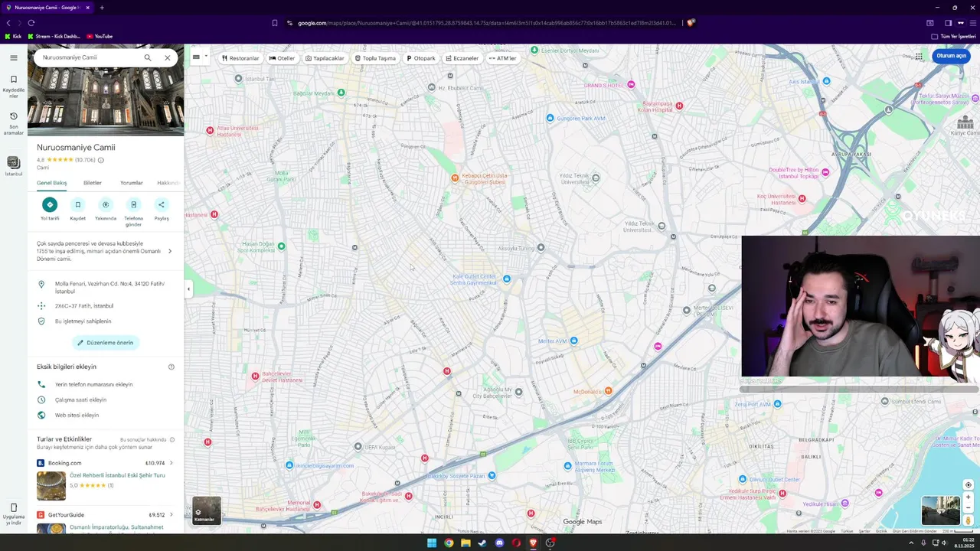
Task: Filter map by Restoranlar
Action: pyautogui.click(x=240, y=58)
